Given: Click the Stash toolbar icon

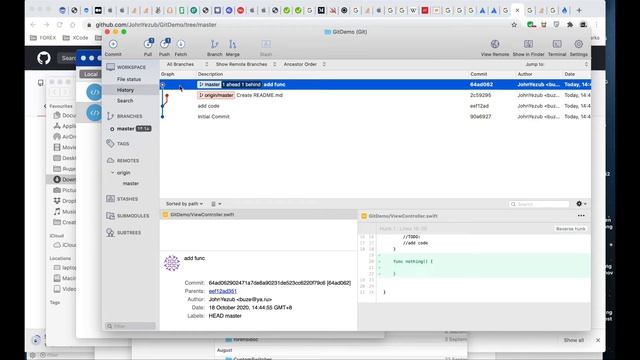Looking at the screenshot, I should click(266, 44).
